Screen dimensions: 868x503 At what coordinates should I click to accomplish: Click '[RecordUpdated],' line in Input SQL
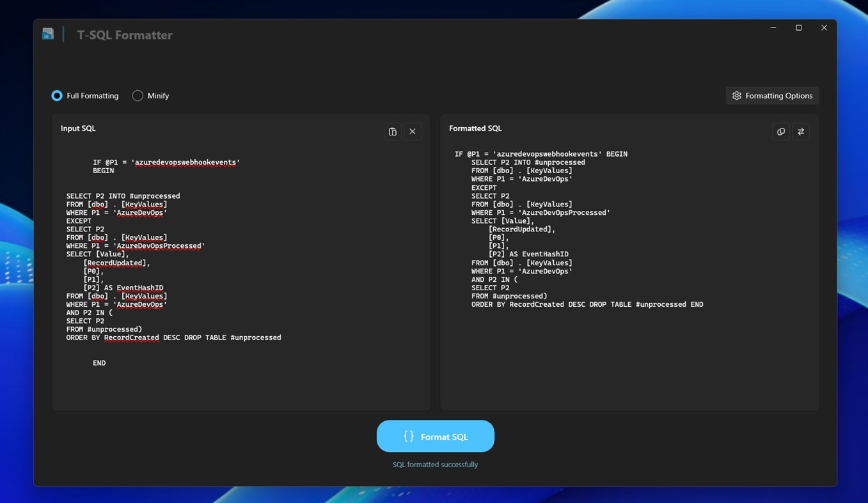click(x=116, y=263)
